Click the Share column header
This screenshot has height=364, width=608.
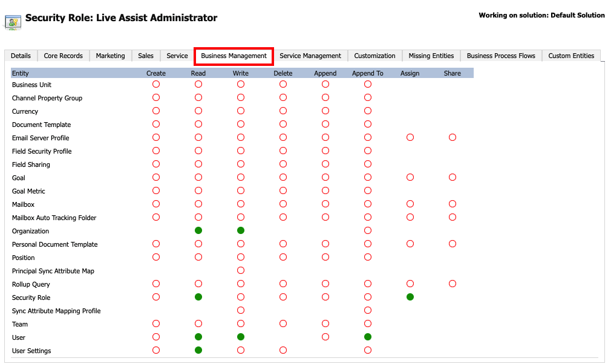(x=453, y=73)
